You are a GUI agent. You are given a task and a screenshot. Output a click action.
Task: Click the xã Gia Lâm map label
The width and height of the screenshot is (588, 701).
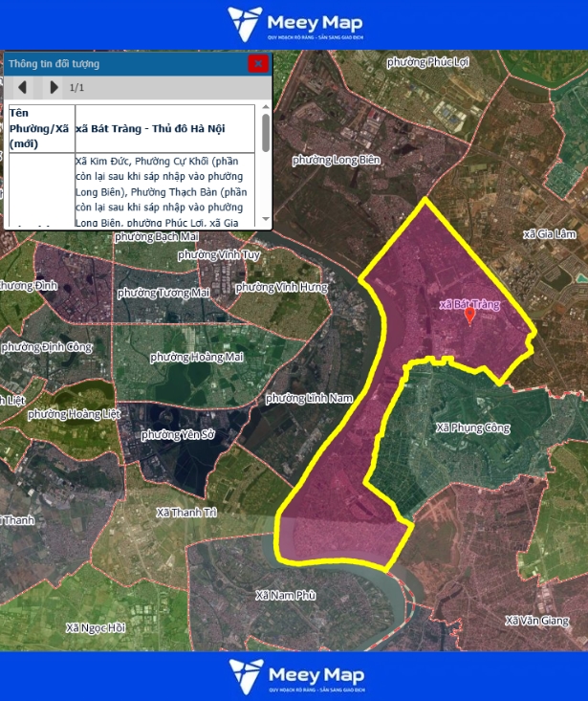coord(550,234)
